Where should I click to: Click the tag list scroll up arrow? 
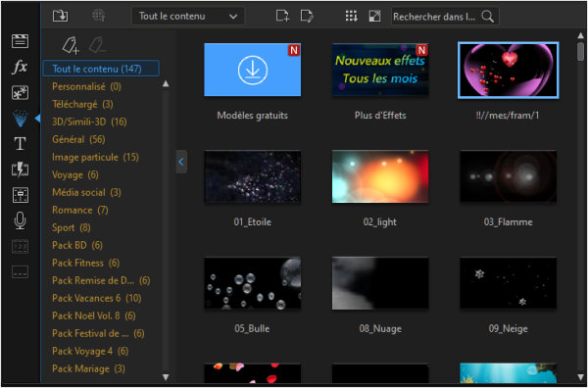tap(166, 84)
